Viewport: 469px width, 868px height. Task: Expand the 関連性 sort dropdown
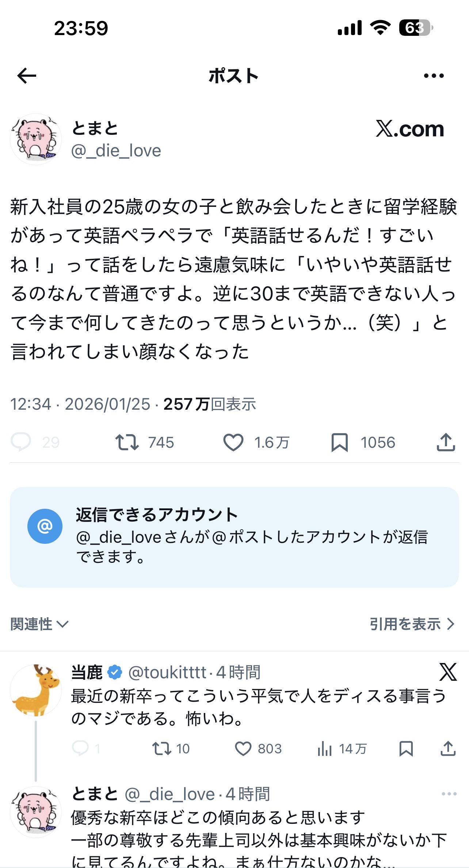click(39, 624)
